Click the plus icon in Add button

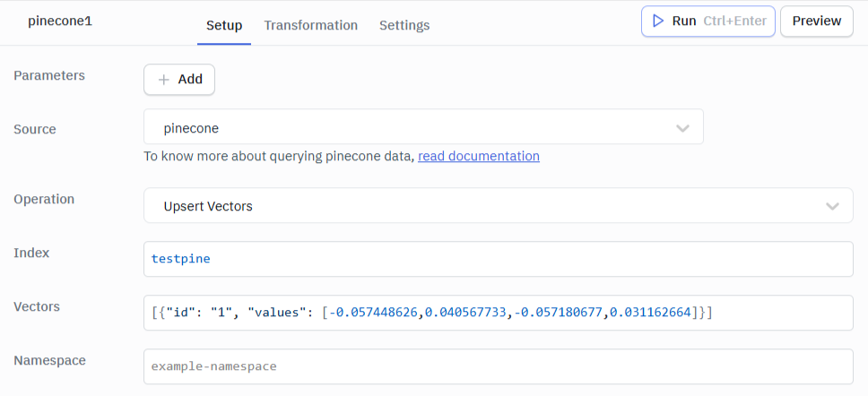coord(163,80)
